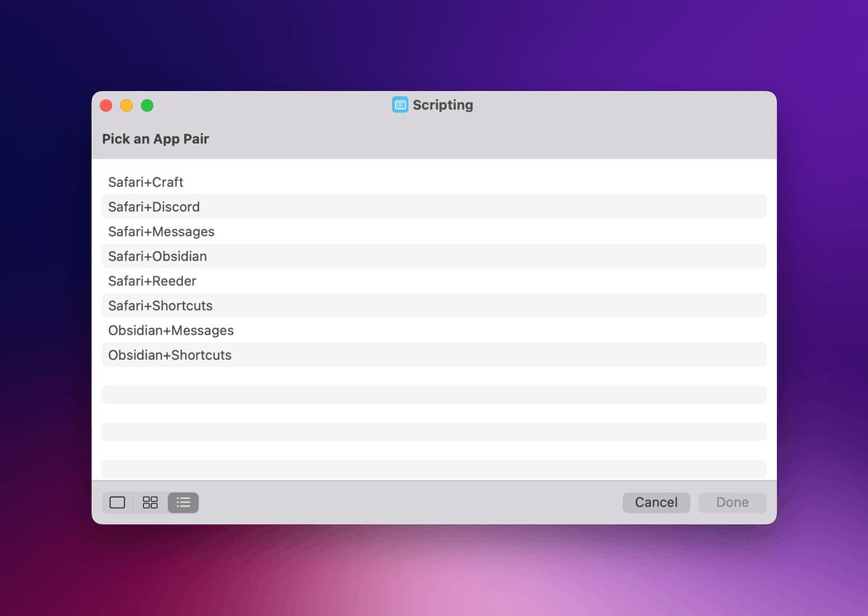Select Safari+Craft from the list

(x=434, y=182)
